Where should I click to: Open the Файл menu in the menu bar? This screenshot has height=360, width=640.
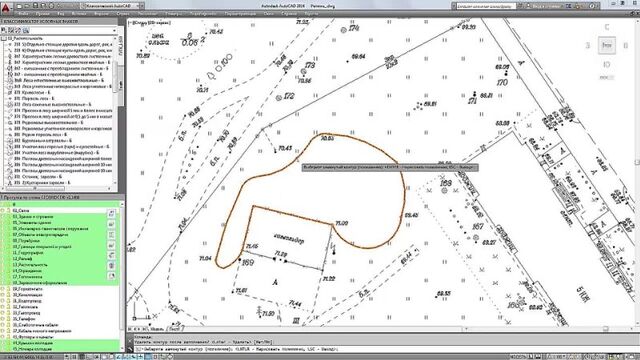pos(23,13)
